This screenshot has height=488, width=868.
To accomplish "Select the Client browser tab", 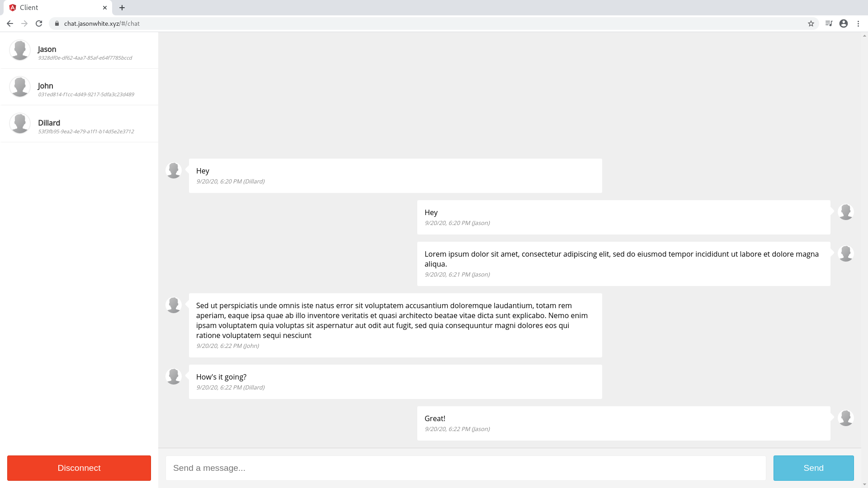I will 54,8.
